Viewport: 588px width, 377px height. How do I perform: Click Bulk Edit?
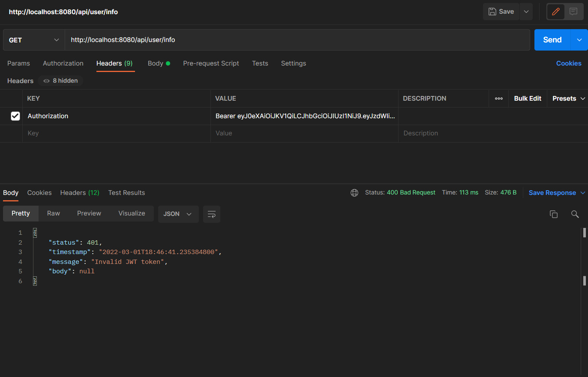(528, 99)
